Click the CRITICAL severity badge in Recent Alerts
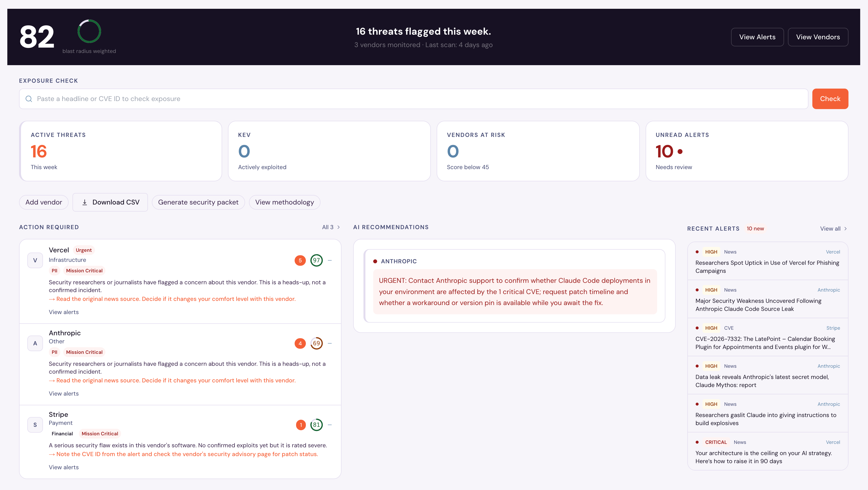Image resolution: width=868 pixels, height=490 pixels. 716,442
